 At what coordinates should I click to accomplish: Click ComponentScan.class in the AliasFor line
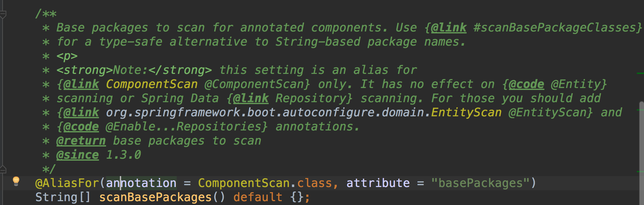point(265,183)
